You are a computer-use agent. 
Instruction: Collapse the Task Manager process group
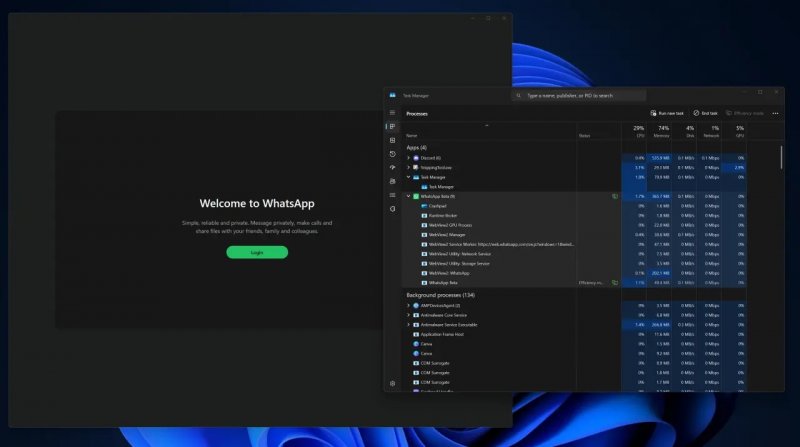point(408,177)
